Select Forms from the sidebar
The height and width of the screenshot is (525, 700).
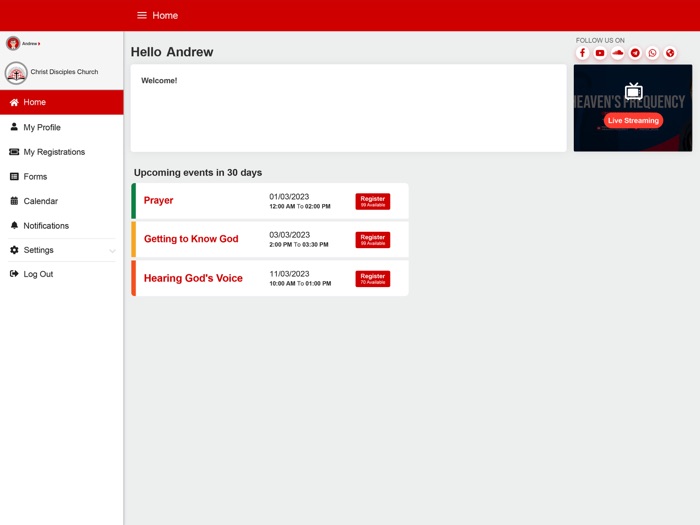[x=35, y=177]
